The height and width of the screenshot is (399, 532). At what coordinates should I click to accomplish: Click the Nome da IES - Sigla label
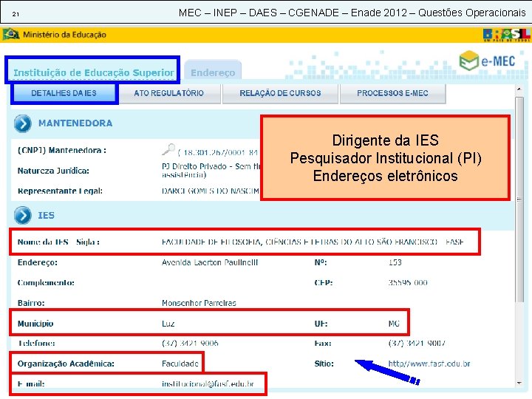[58, 242]
